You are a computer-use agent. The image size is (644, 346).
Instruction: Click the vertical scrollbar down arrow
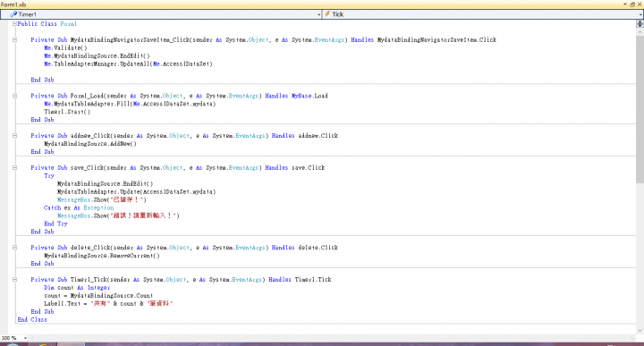(640, 331)
